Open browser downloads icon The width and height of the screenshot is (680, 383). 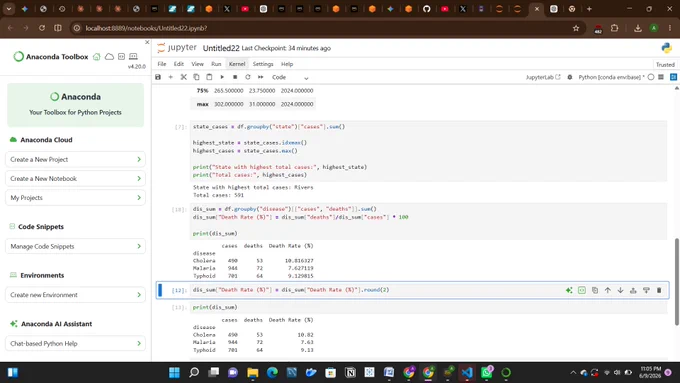point(638,28)
